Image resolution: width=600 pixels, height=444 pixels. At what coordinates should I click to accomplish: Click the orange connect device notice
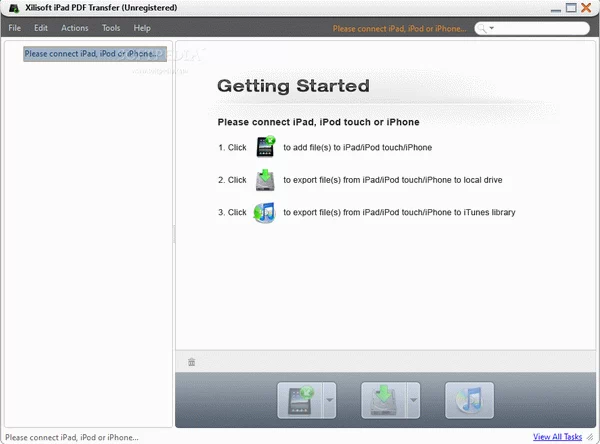coord(399,29)
